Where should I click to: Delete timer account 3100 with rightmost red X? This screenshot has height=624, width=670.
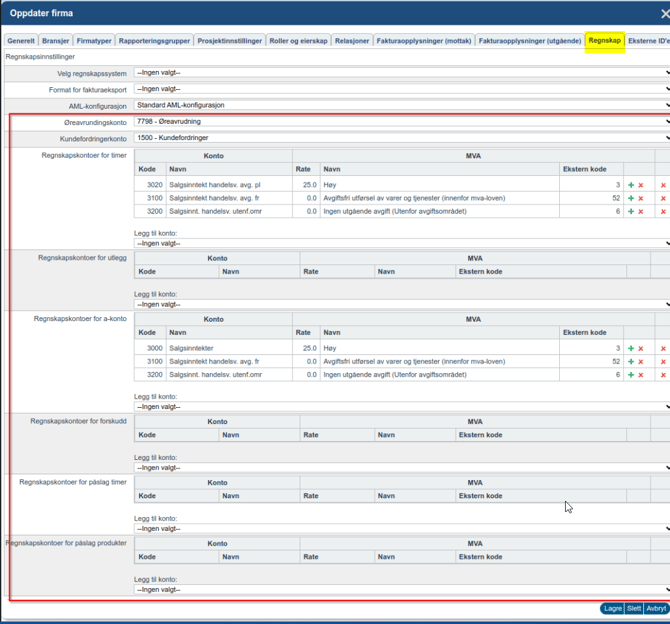coord(663,198)
